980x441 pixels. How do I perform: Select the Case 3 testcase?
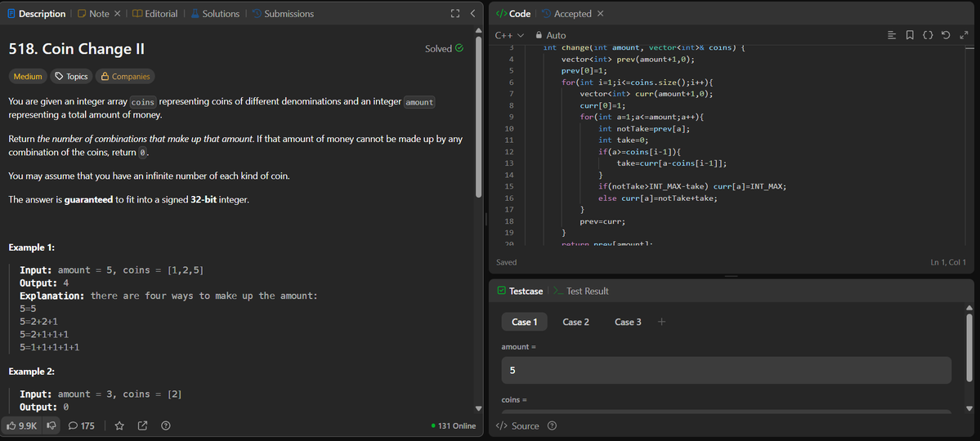coord(628,322)
